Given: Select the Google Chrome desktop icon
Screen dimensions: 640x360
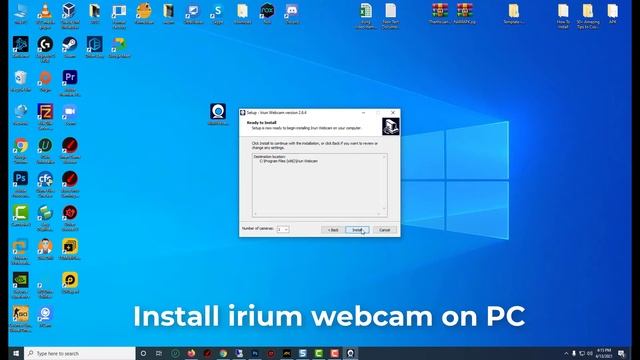Looking at the screenshot, I should [20, 150].
